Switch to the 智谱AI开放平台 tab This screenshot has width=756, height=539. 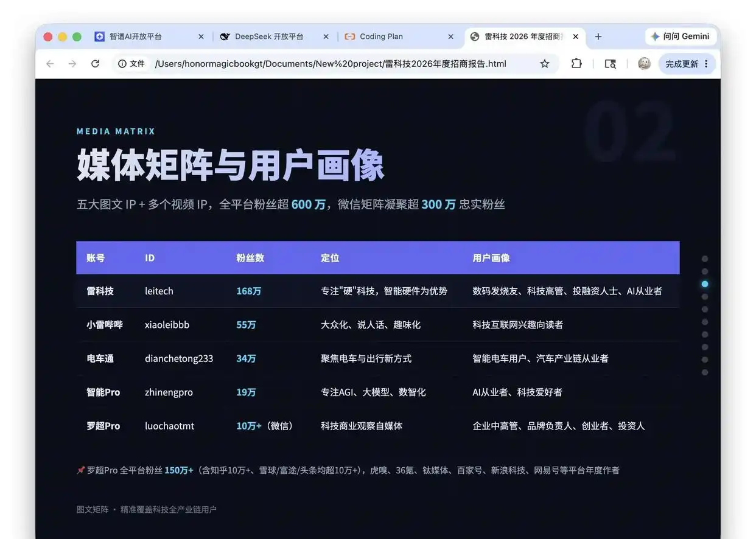click(149, 37)
